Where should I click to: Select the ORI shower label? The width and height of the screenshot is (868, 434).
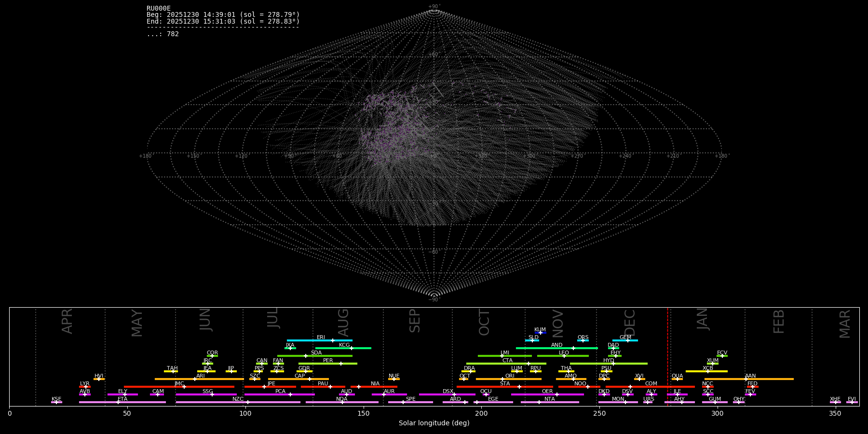tap(510, 376)
